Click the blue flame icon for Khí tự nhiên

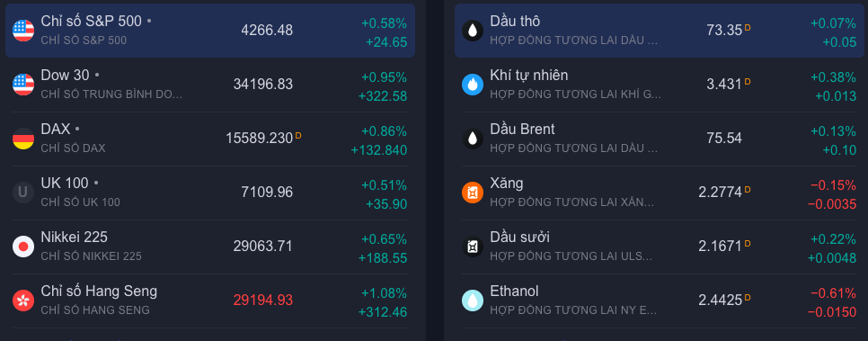tap(473, 85)
